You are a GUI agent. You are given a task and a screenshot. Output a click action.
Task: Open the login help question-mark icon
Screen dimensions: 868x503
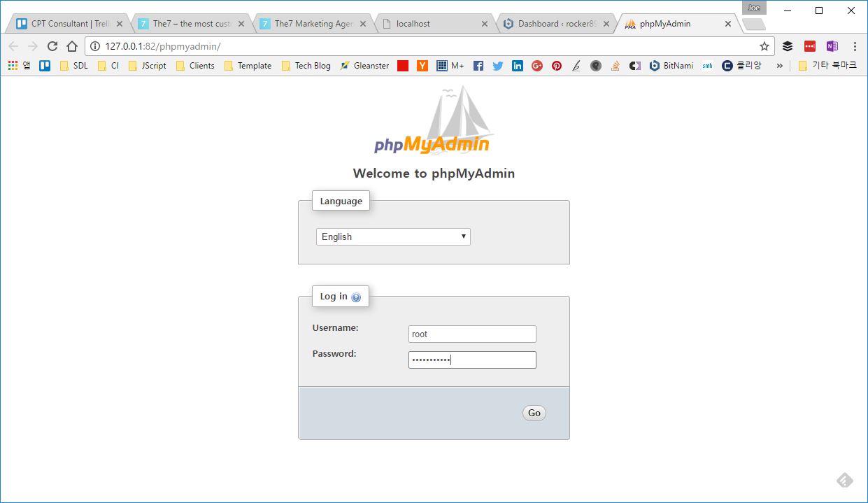pyautogui.click(x=356, y=297)
